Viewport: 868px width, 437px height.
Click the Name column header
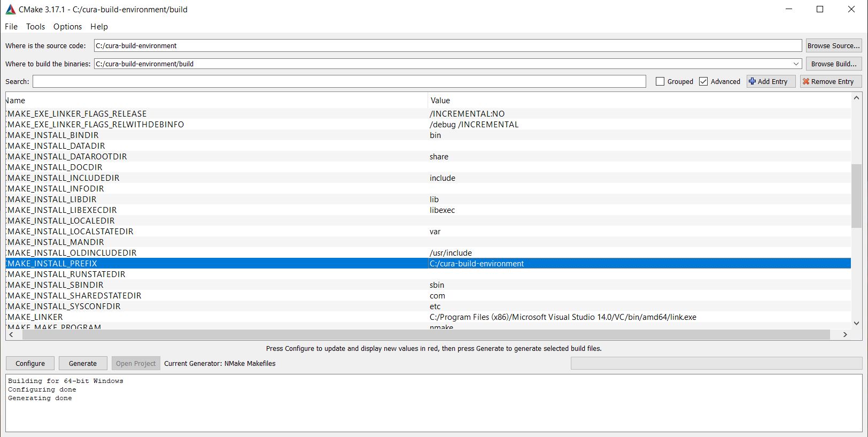(216, 100)
